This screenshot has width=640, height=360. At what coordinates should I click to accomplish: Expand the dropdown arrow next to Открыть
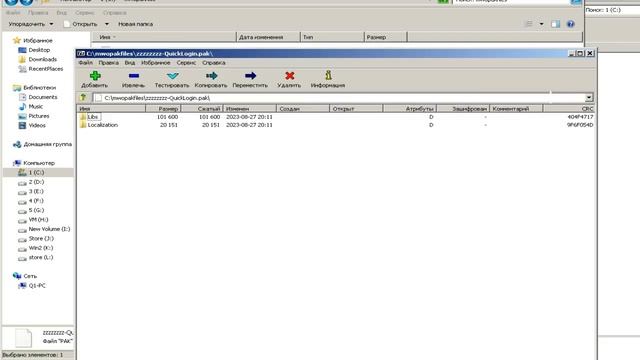(107, 24)
